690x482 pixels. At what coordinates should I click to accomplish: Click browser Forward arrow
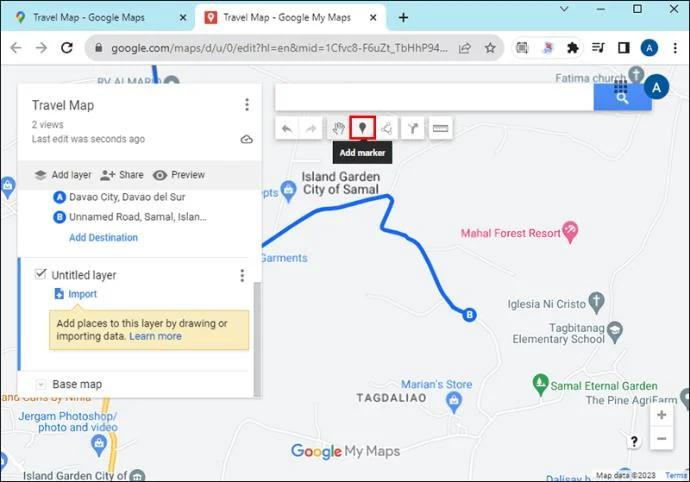(x=41, y=48)
